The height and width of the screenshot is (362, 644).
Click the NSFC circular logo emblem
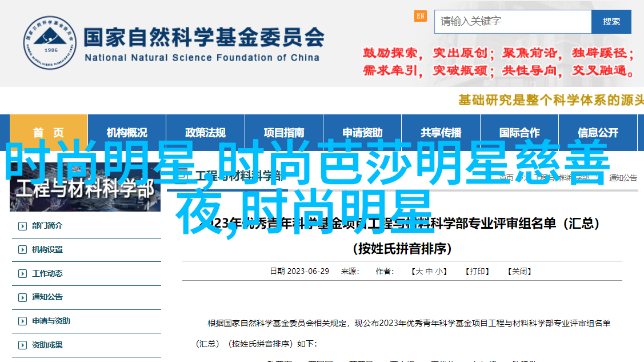tap(50, 43)
